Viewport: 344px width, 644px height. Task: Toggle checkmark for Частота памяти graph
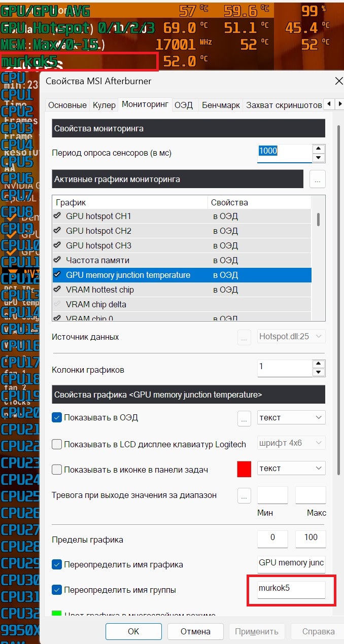[57, 260]
